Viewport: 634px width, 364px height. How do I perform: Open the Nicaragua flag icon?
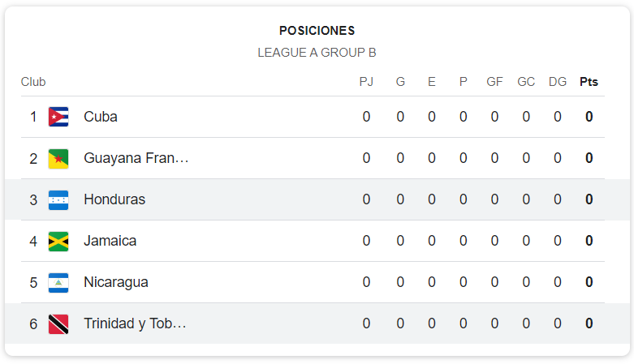click(58, 282)
